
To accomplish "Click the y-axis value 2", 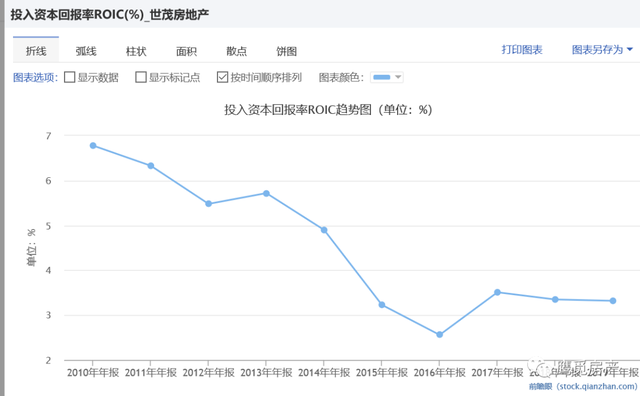I will [x=49, y=360].
